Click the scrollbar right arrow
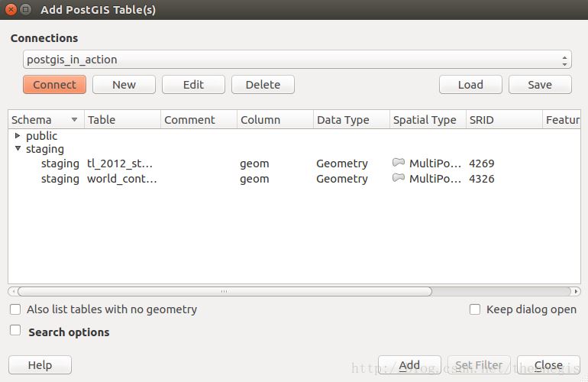Viewport: 588px width, 382px height. 577,291
